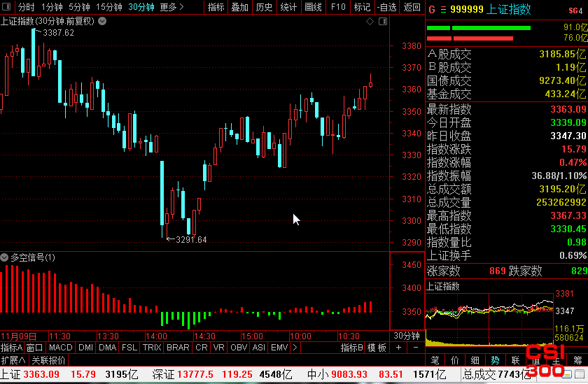The height and width of the screenshot is (384, 588).
Task: Remove from watchlist via -自选
Action: (x=386, y=7)
